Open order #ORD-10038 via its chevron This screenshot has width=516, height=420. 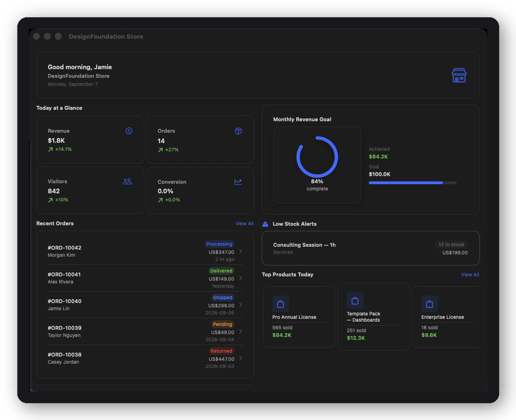[x=240, y=358]
